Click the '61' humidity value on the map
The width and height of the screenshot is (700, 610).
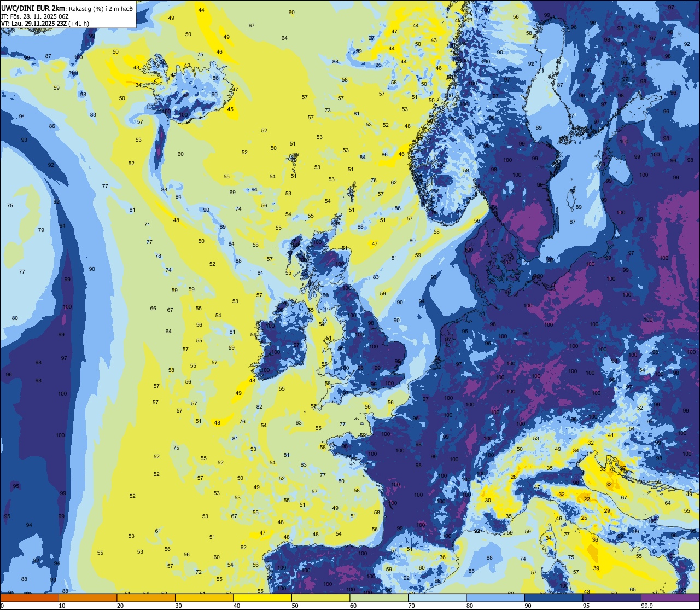click(x=158, y=531)
